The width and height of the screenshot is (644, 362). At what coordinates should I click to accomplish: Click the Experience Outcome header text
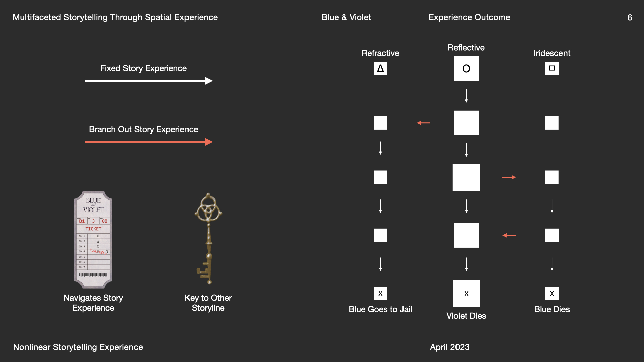469,17
